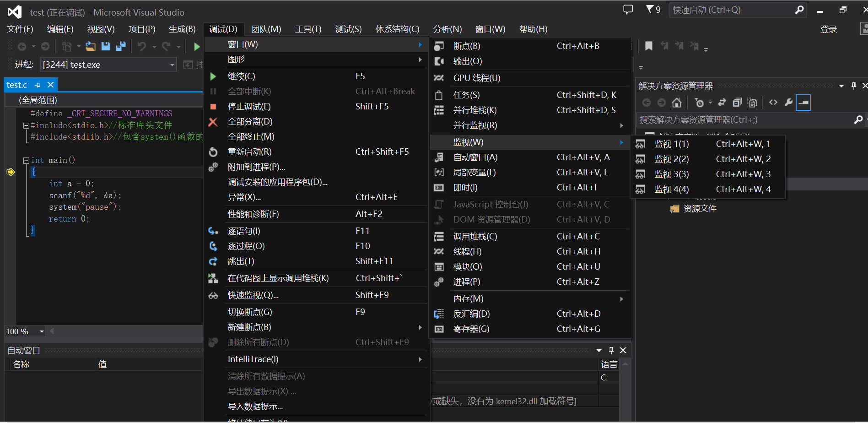Open 寄存器(G) registers window
868x423 pixels.
[x=530, y=329]
